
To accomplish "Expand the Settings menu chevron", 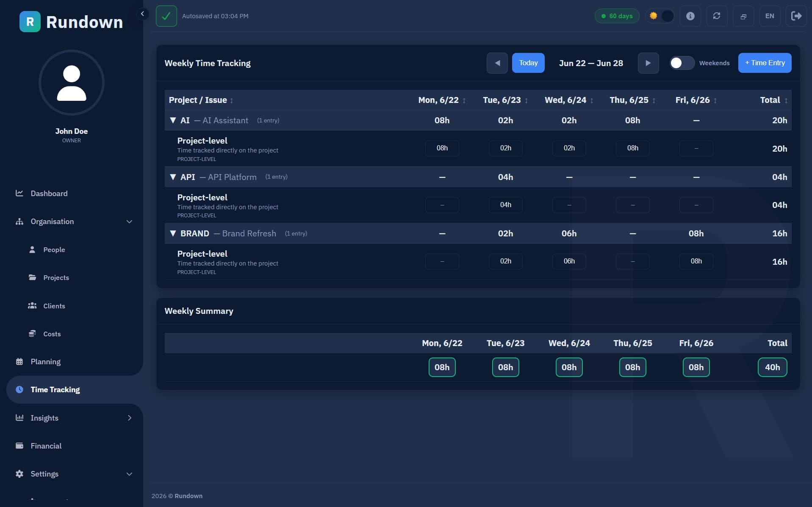I will pos(129,474).
